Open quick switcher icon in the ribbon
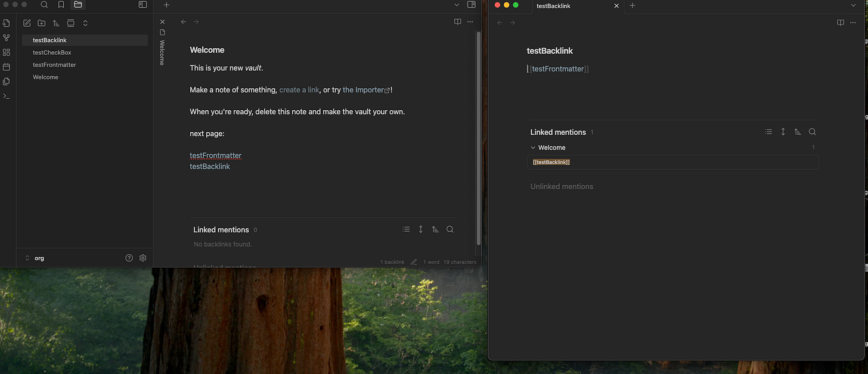Screen dimensions: 868x374 tap(7, 23)
